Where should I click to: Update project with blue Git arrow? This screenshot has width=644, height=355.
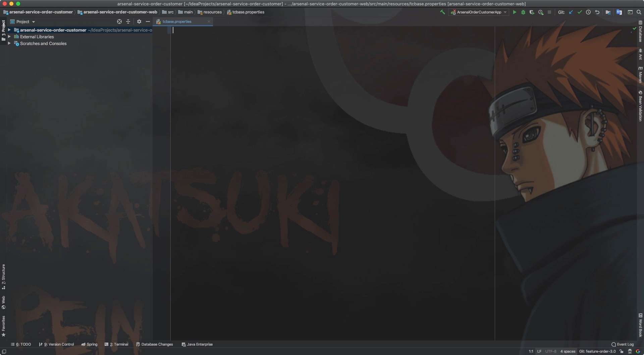(x=571, y=12)
